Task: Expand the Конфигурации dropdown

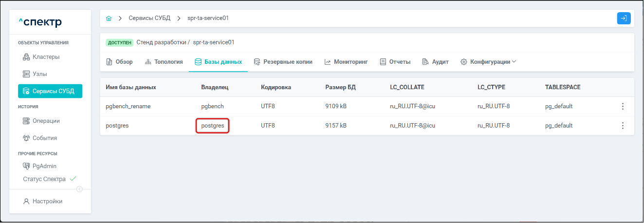Action: 488,62
